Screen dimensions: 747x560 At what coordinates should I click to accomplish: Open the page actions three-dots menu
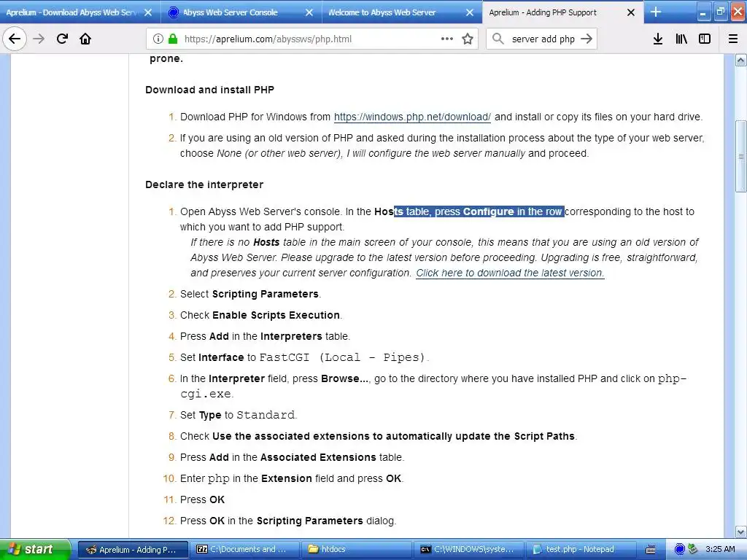[447, 39]
